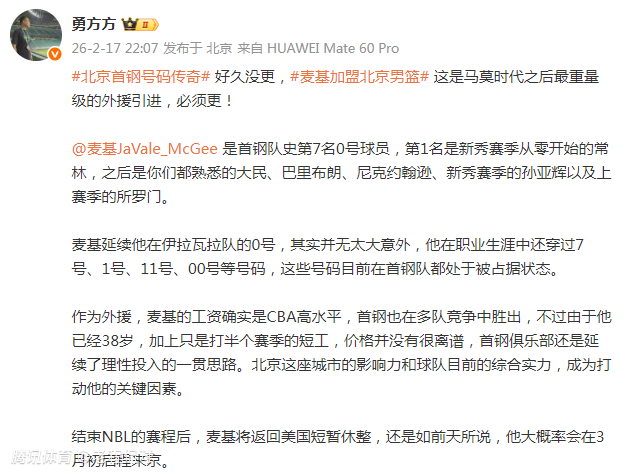Click the CBA高水平 phrase in the post
629x474 pixels.
pyautogui.click(x=304, y=317)
